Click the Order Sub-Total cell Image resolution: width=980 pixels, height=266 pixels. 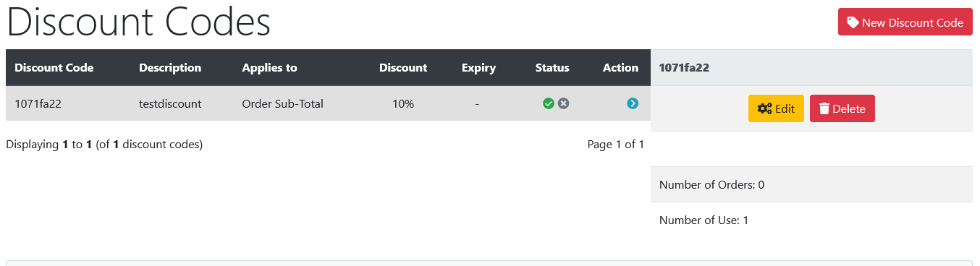pos(282,104)
